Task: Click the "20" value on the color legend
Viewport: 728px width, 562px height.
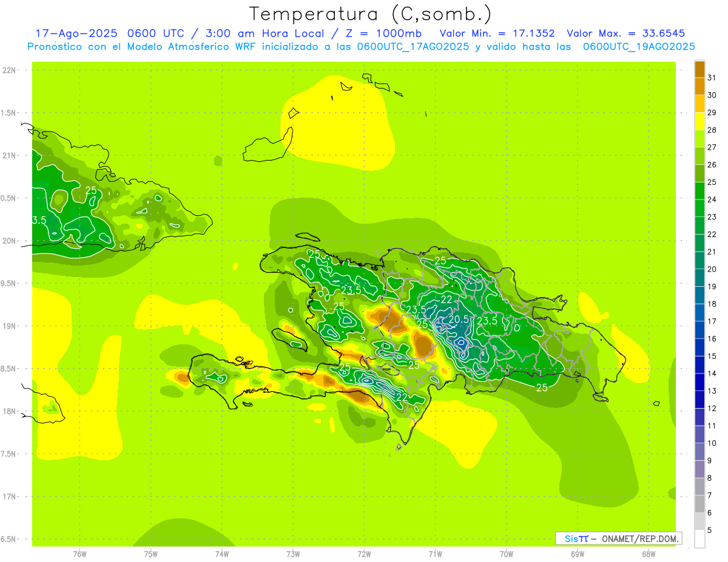Action: 712,269
